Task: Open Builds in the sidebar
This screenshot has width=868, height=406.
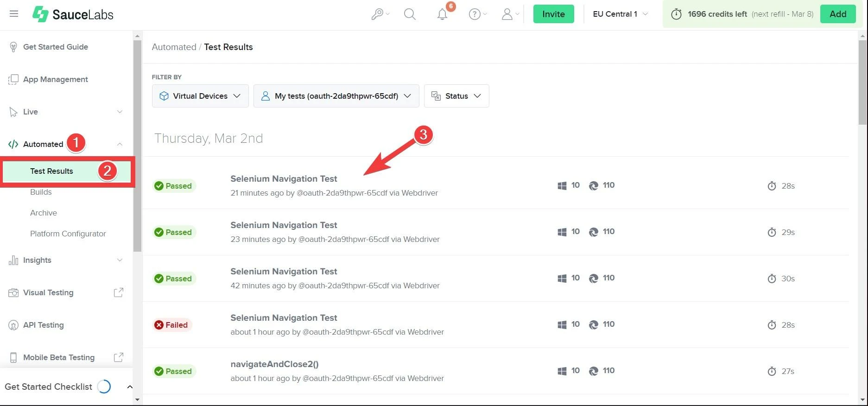Action: pos(41,192)
